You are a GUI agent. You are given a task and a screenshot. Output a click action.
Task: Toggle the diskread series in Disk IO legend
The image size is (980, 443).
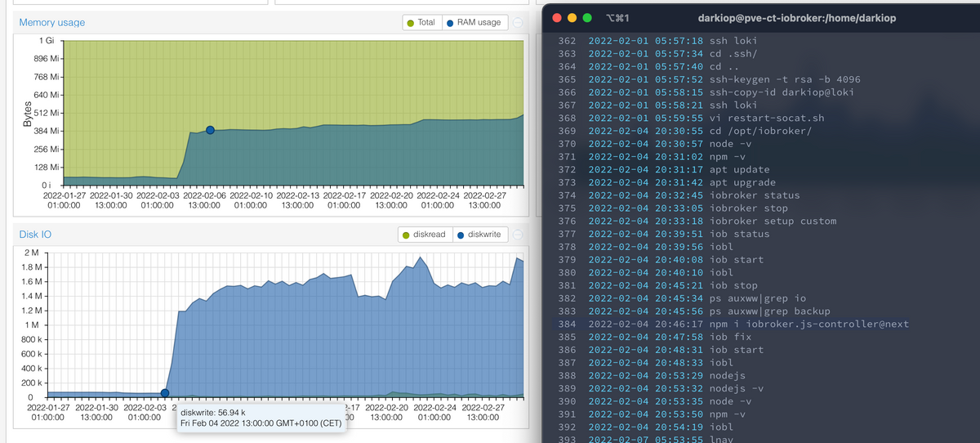coord(424,235)
